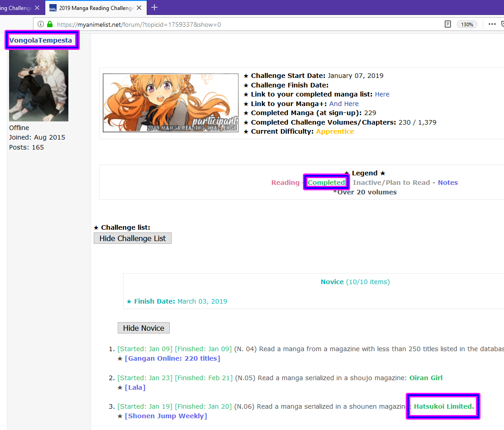Click the VongolaTempesta user avatar image
This screenshot has height=430, width=504.
[38, 85]
